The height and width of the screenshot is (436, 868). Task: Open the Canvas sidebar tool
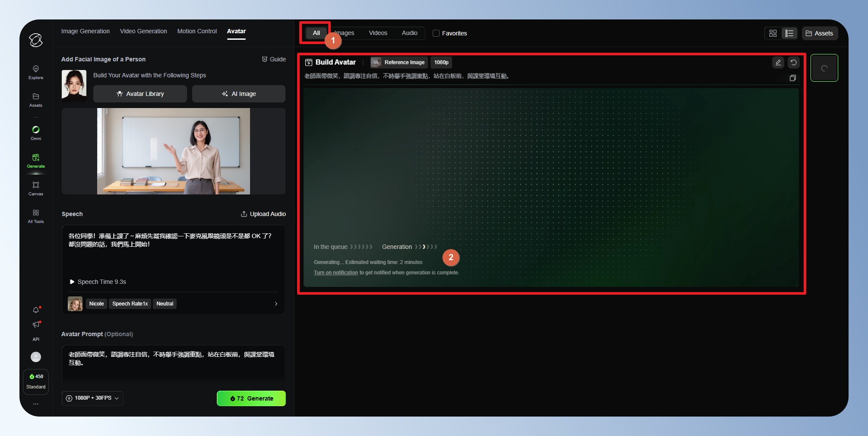36,188
